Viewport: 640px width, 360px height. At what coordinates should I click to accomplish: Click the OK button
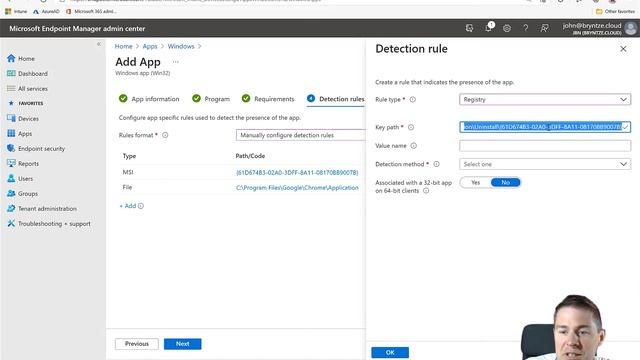[390, 352]
